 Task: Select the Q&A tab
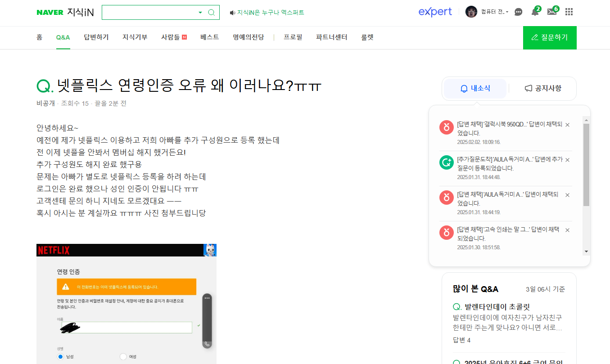[x=63, y=37]
